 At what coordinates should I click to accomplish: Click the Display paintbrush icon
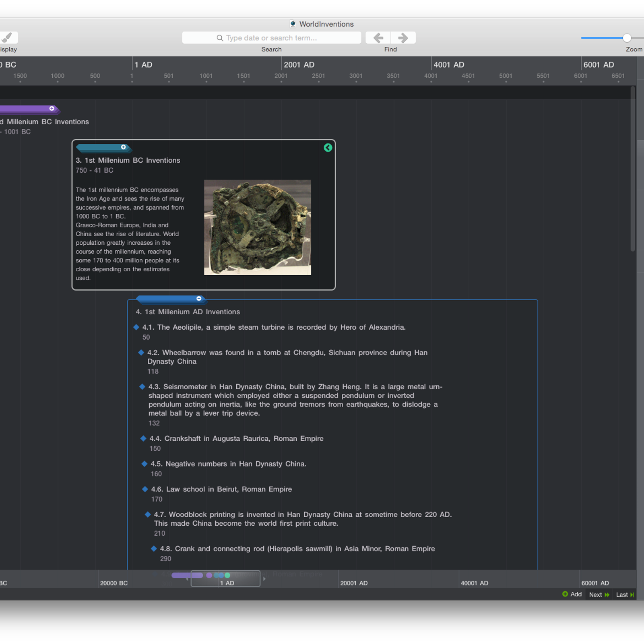(8, 37)
